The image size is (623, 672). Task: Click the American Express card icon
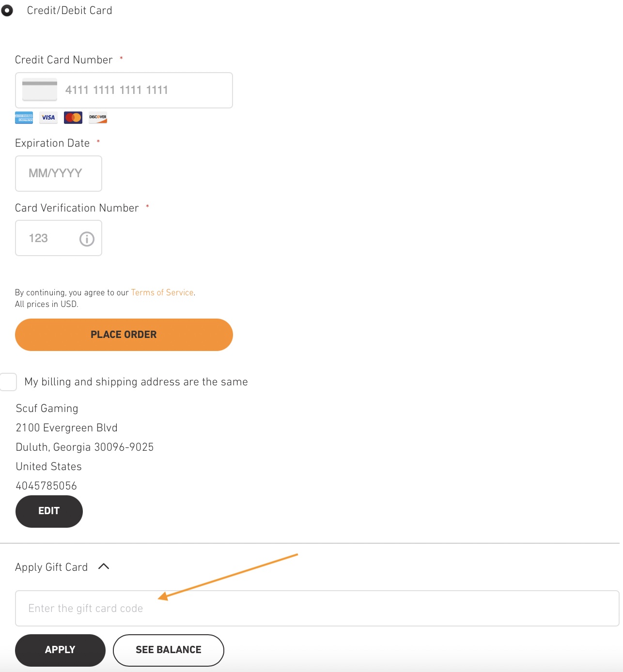24,118
